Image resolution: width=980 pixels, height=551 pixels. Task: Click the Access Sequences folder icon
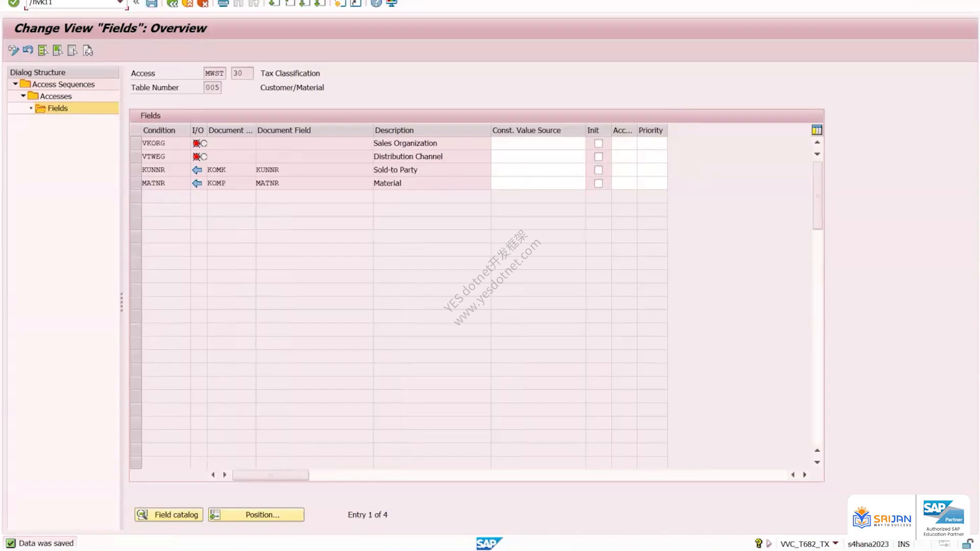tap(25, 84)
